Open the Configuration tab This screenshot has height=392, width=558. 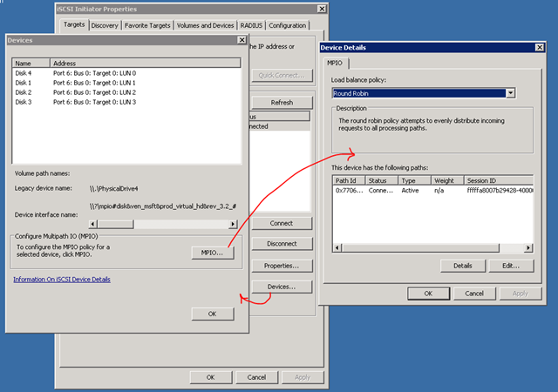coord(287,25)
